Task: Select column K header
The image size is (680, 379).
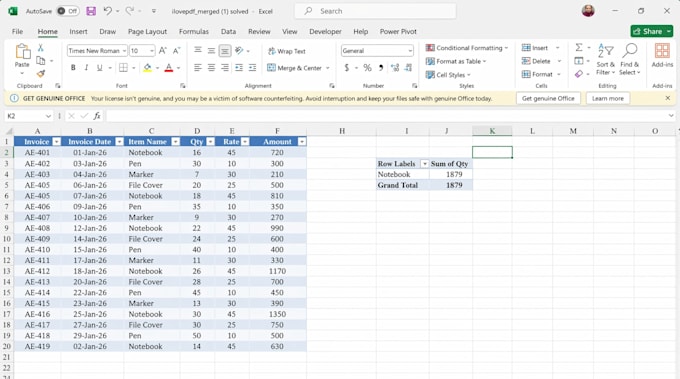Action: [x=492, y=131]
